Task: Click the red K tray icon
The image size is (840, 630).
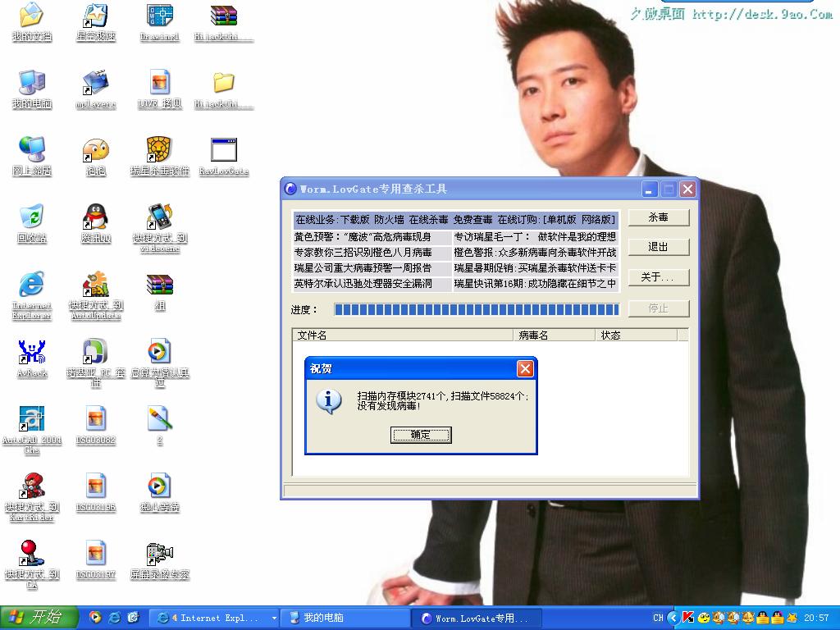Action: [x=688, y=618]
